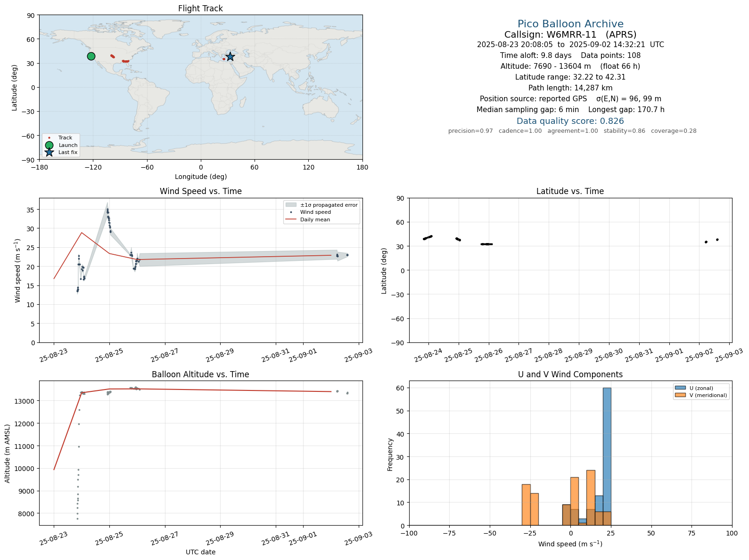Screen dimensions: 749x560
Task: Click the tallest blue U histogram bar
Action: 607,456
